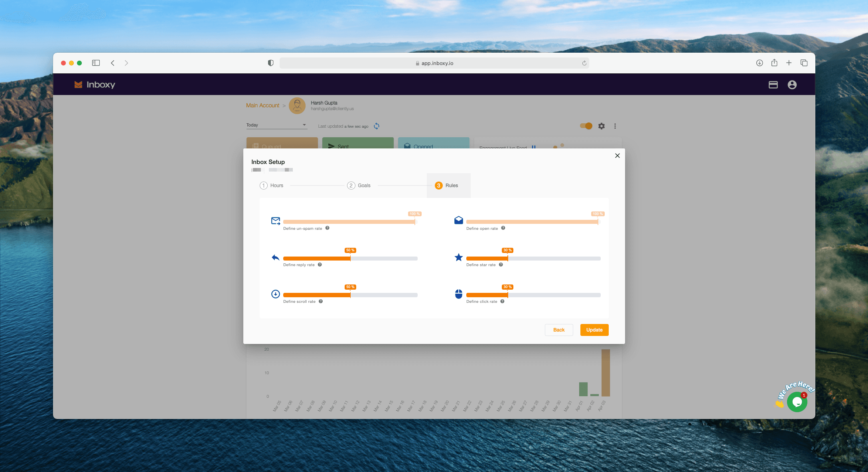The image size is (868, 472).
Task: Click the reply rate arrow icon
Action: 275,257
